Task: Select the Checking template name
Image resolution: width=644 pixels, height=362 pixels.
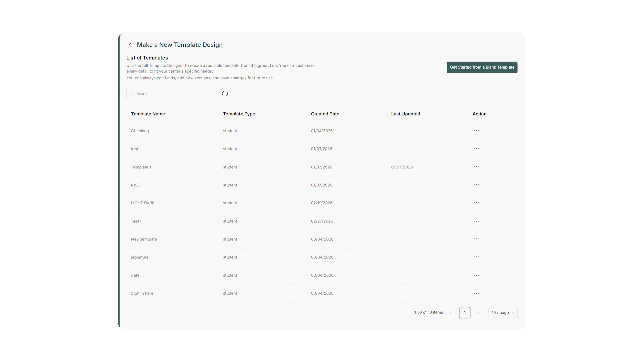Action: pyautogui.click(x=140, y=131)
